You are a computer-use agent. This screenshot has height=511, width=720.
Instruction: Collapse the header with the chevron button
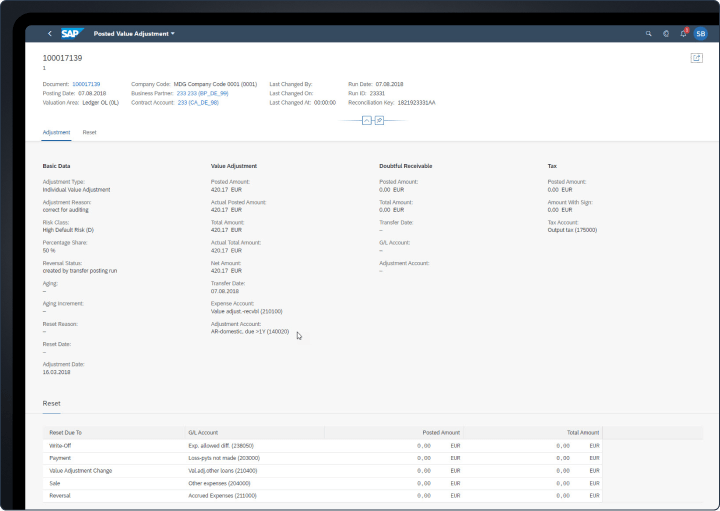366,120
